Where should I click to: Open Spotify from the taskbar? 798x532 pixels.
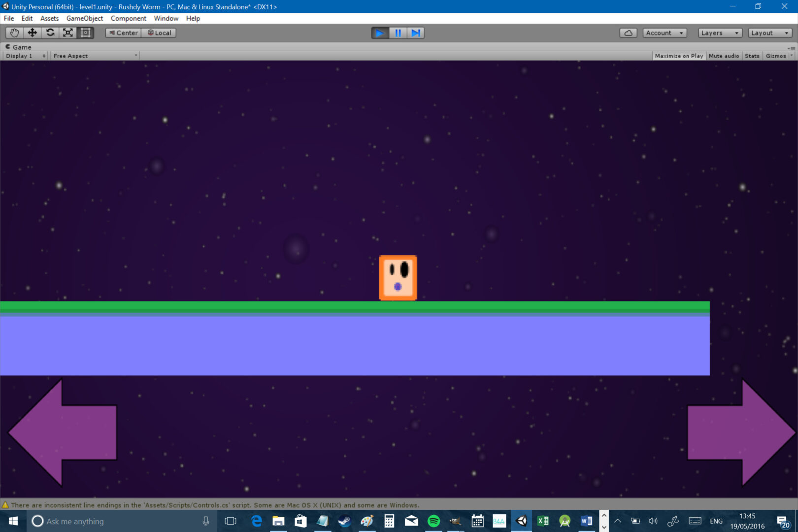pyautogui.click(x=434, y=521)
